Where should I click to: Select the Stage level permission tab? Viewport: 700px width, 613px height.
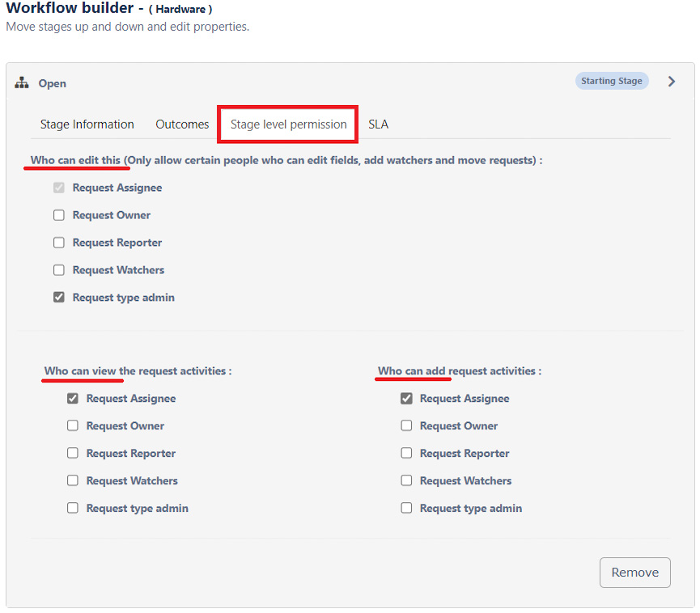pos(288,124)
